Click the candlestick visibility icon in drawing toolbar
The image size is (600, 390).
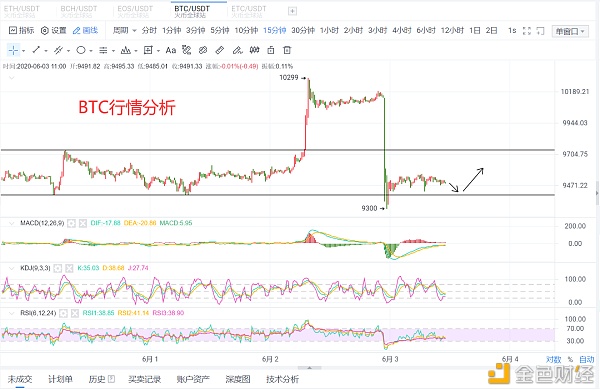tap(254, 50)
